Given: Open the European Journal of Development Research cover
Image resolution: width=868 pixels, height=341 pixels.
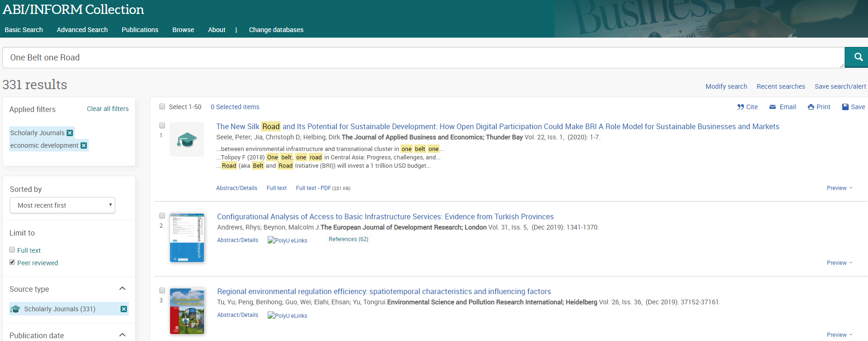Looking at the screenshot, I should (187, 238).
